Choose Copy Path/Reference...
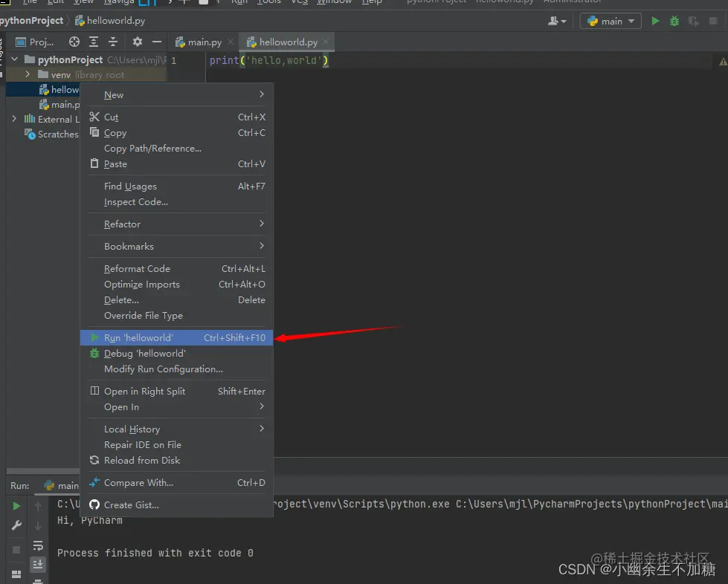Image resolution: width=728 pixels, height=584 pixels. [x=176, y=149]
